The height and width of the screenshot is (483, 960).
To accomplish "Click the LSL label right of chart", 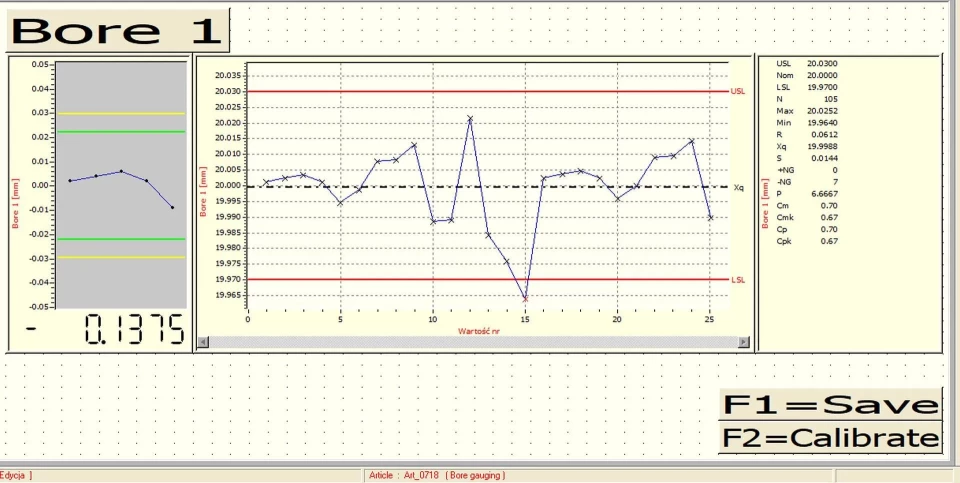I will pyautogui.click(x=738, y=280).
